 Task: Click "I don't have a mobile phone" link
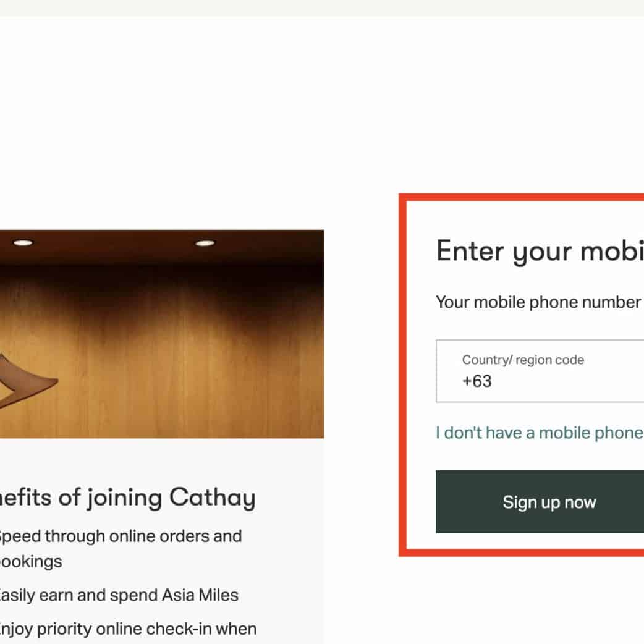(x=539, y=433)
